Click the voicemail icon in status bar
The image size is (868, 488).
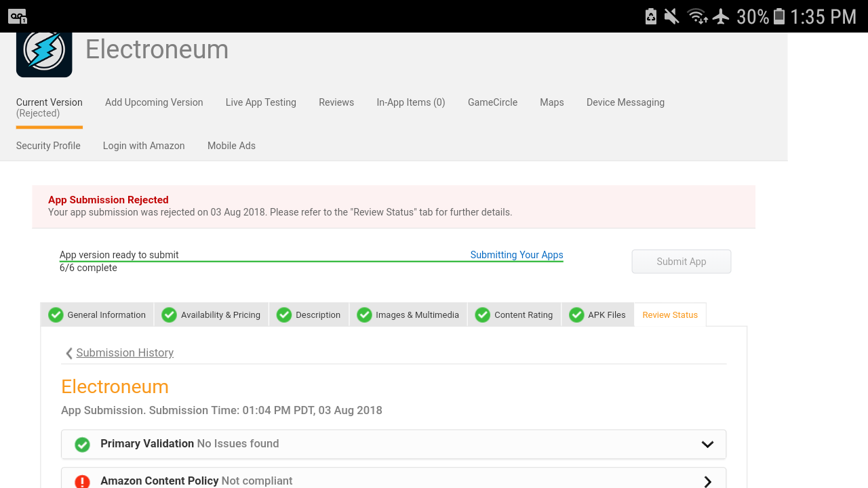pos(18,16)
